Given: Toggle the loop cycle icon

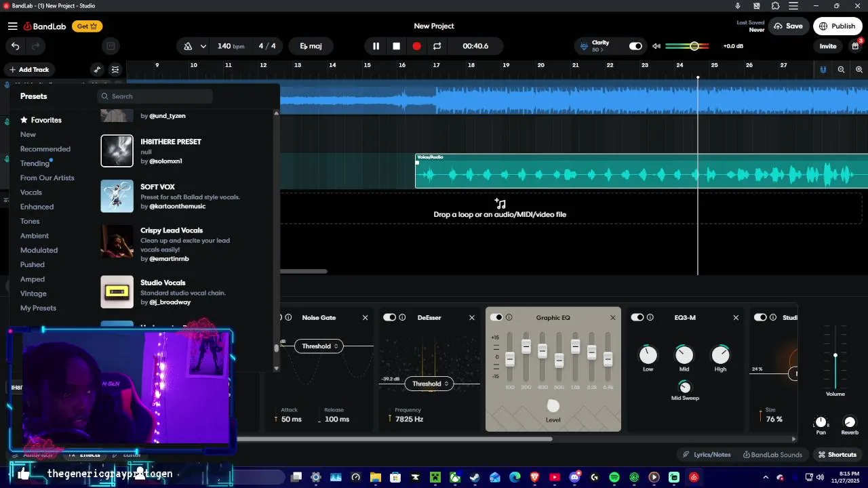Looking at the screenshot, I should point(437,46).
